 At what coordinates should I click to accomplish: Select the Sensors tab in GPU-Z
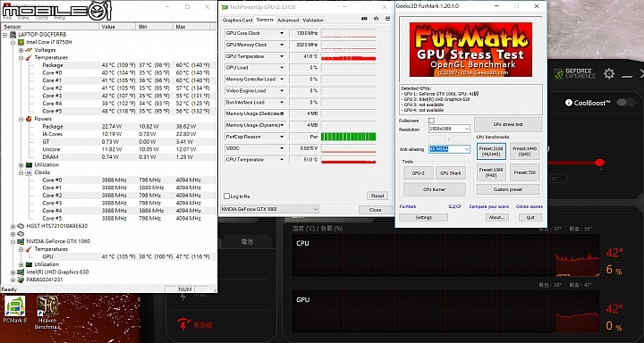point(265,20)
